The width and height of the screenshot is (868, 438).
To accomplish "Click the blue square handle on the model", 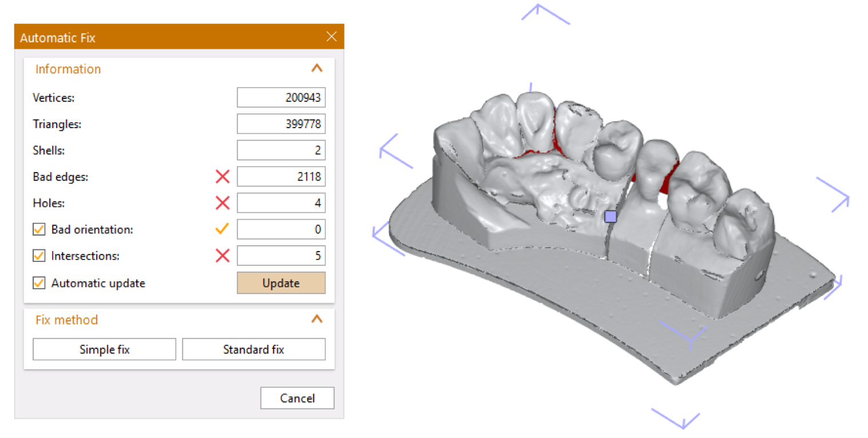I will 611,216.
